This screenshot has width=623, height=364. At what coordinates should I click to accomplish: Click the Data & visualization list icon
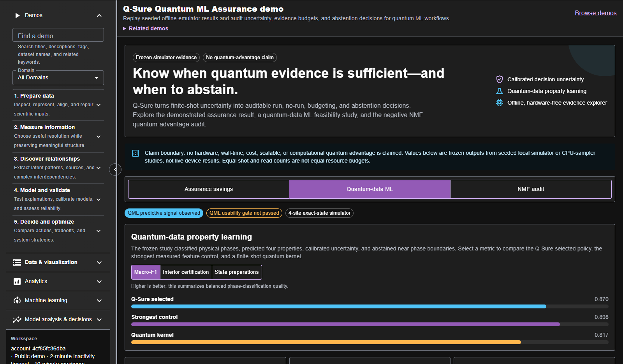coord(17,262)
